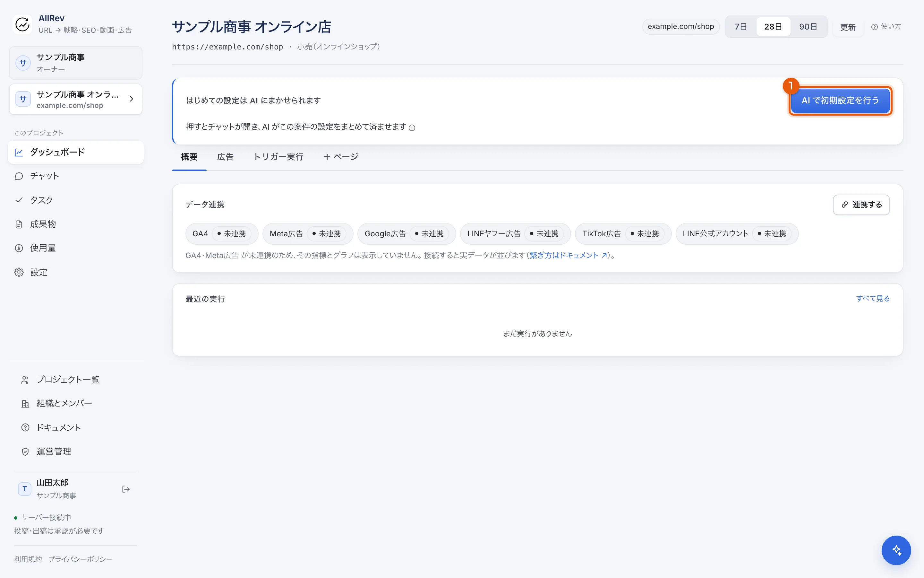
Task: Open プライバシーポリシー link
Action: click(x=81, y=559)
